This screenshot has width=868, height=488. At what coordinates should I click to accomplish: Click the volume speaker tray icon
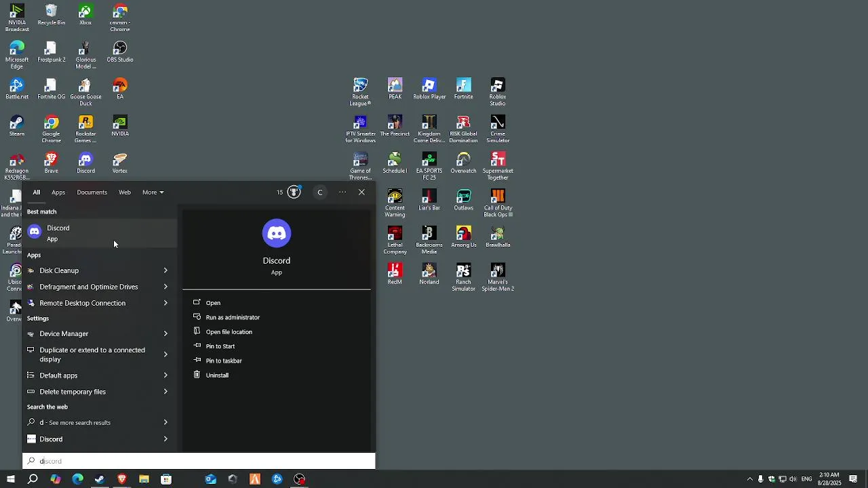[792, 479]
